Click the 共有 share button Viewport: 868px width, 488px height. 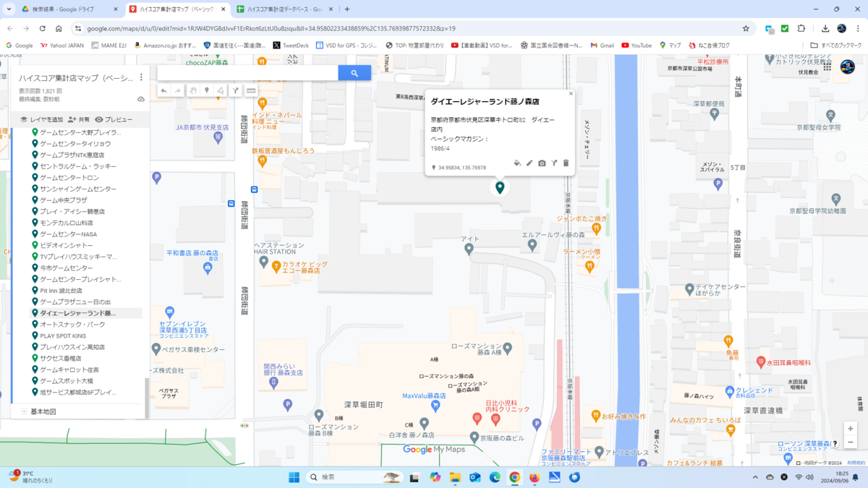tap(78, 119)
